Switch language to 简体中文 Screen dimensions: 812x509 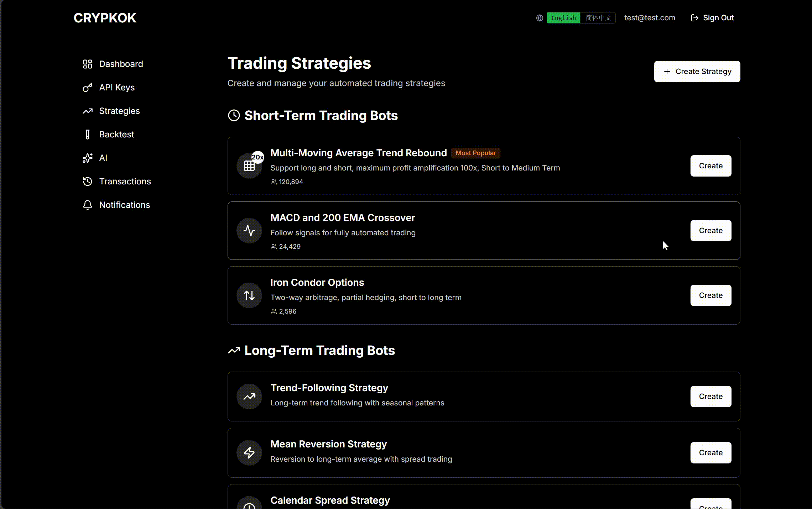598,18
